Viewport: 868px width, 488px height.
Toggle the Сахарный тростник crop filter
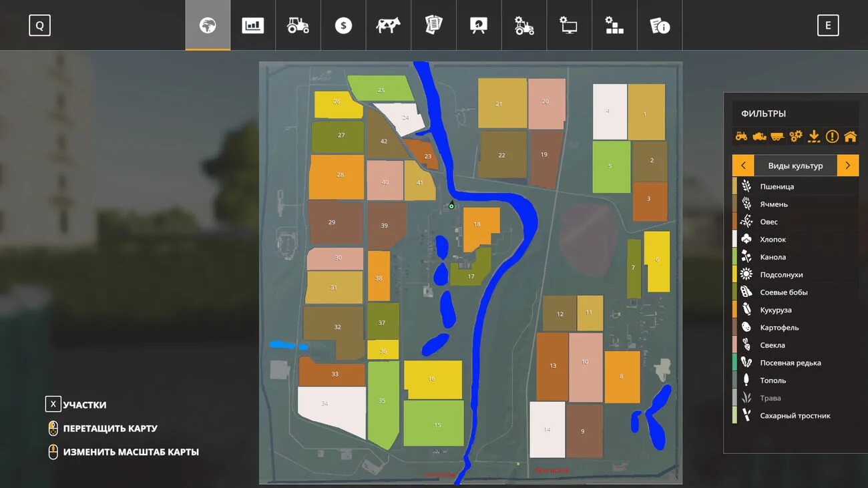[x=795, y=415]
